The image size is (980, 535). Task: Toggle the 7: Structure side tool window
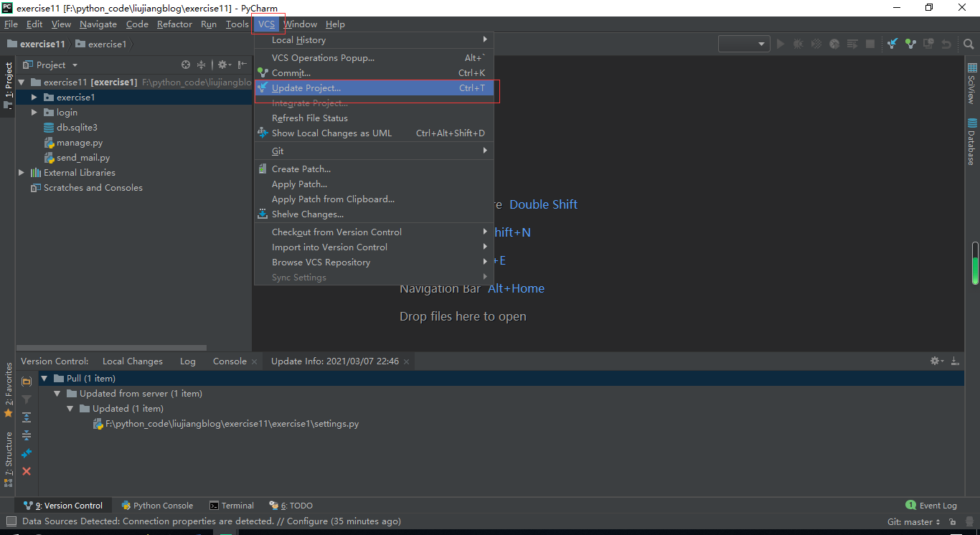point(8,460)
